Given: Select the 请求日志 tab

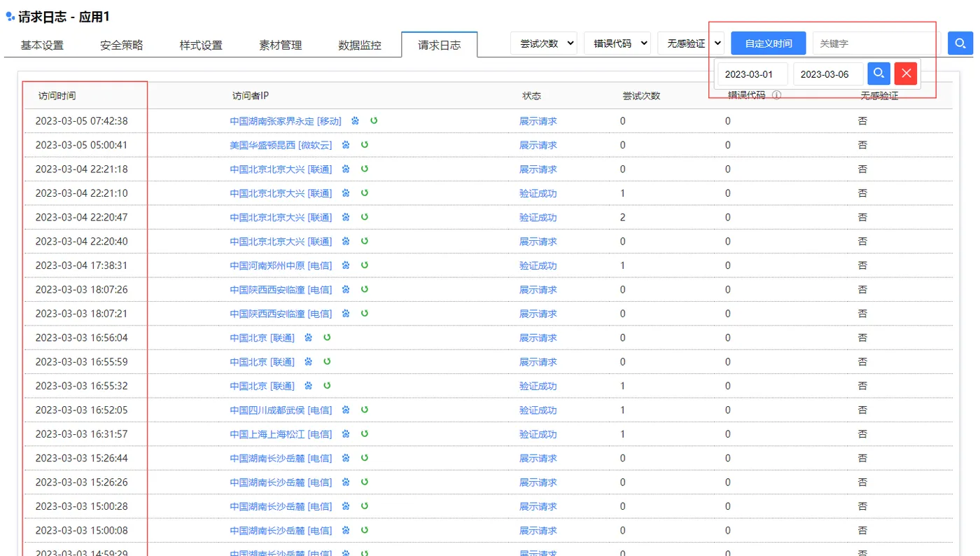Looking at the screenshot, I should [x=440, y=46].
